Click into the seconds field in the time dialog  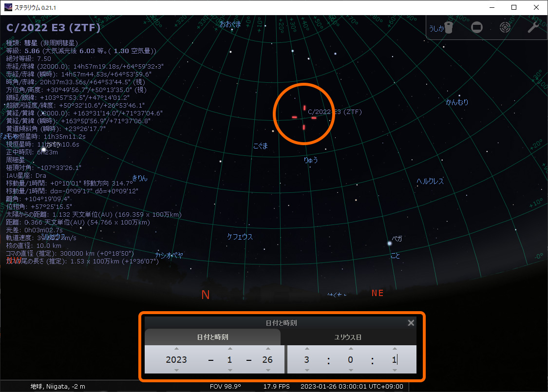coord(394,359)
